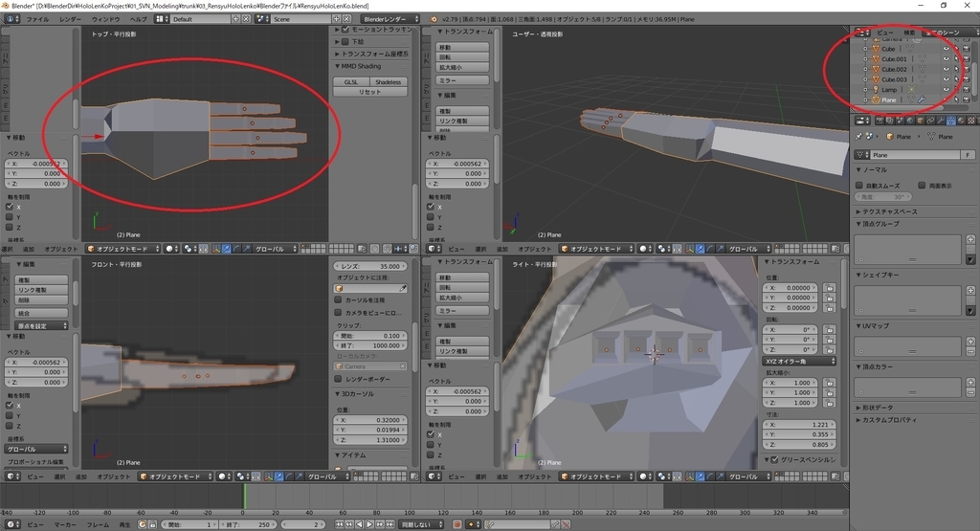Open the フレーム menu in timeline

[x=98, y=524]
